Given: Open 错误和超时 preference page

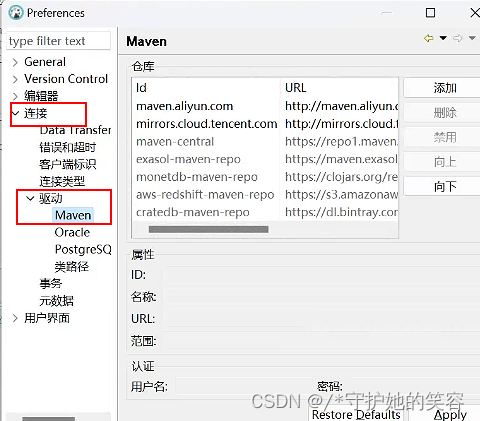Looking at the screenshot, I should [x=68, y=147].
